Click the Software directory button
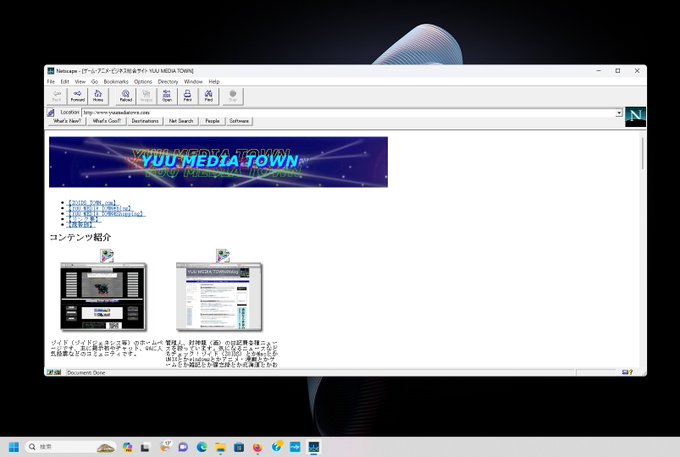The image size is (680, 457). click(x=239, y=121)
